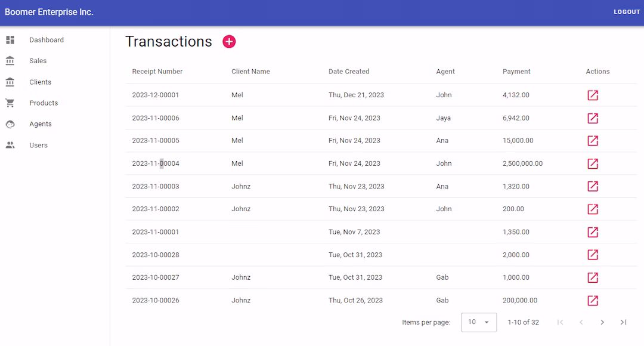
Task: Click the Date Created column header
Action: point(349,72)
